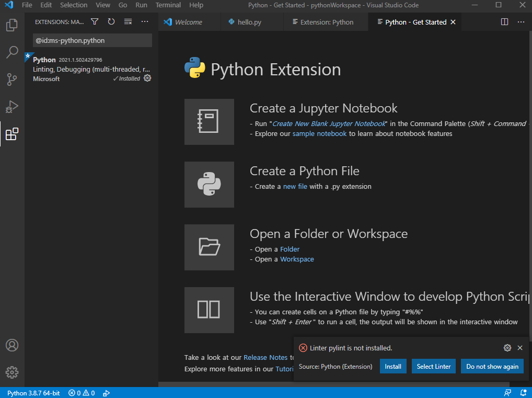This screenshot has width=532, height=398.
Task: Clear extensions search results
Action: tap(128, 22)
